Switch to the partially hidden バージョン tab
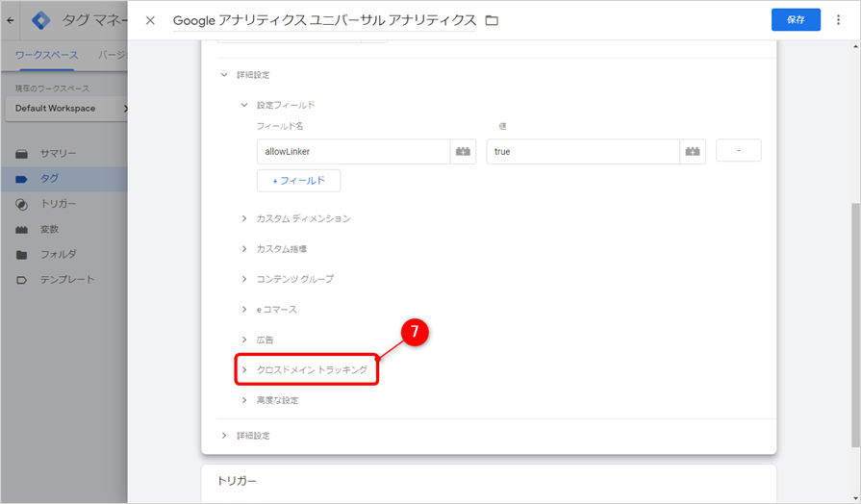The image size is (861, 504). point(113,55)
